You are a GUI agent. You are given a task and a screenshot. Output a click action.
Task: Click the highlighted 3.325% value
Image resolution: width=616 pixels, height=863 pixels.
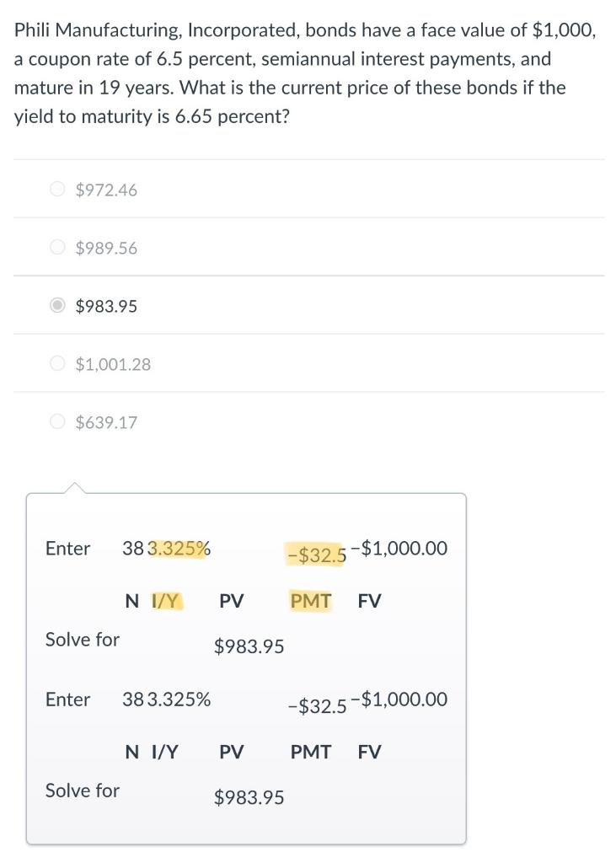[x=180, y=548]
